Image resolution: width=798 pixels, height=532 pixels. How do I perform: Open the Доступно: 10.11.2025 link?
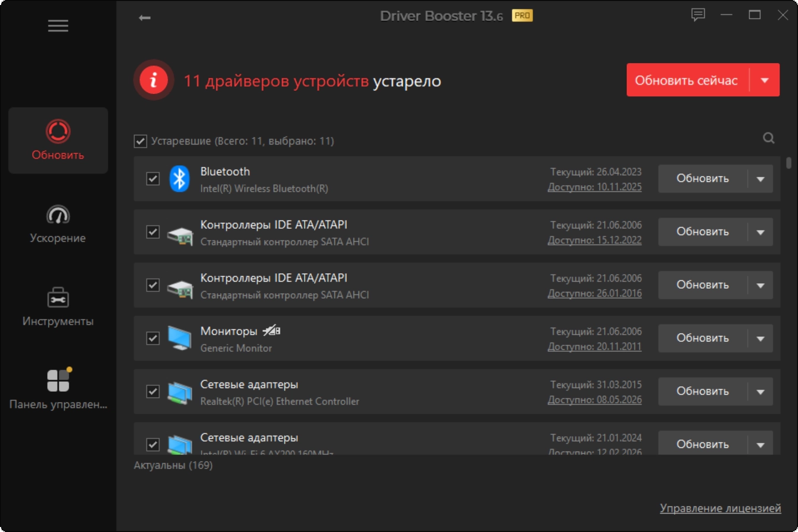[x=595, y=187]
